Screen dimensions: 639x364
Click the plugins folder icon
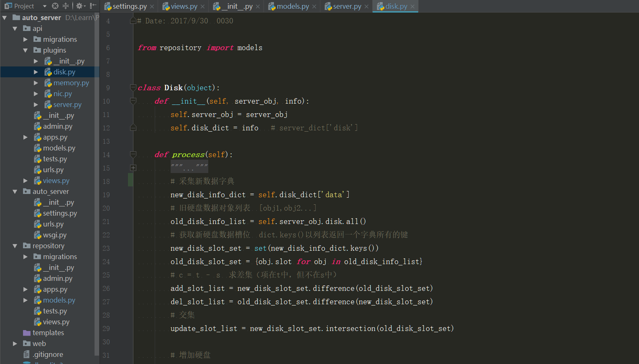tap(37, 50)
